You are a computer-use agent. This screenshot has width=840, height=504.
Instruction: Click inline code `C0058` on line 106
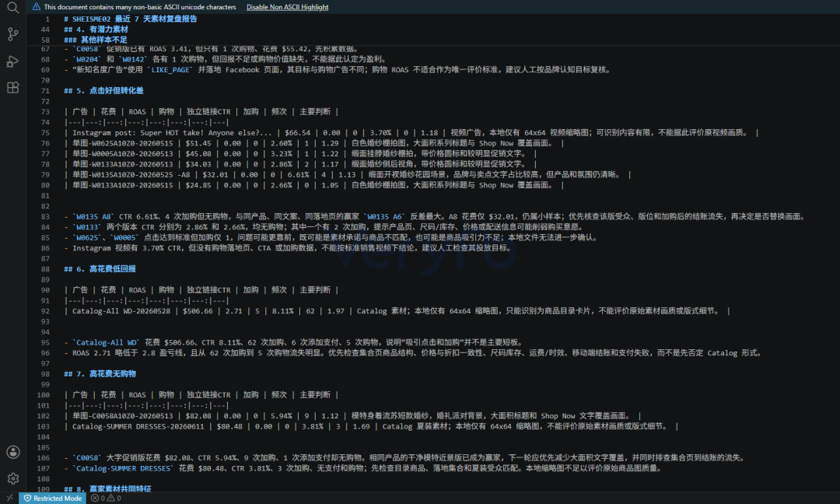coord(87,458)
